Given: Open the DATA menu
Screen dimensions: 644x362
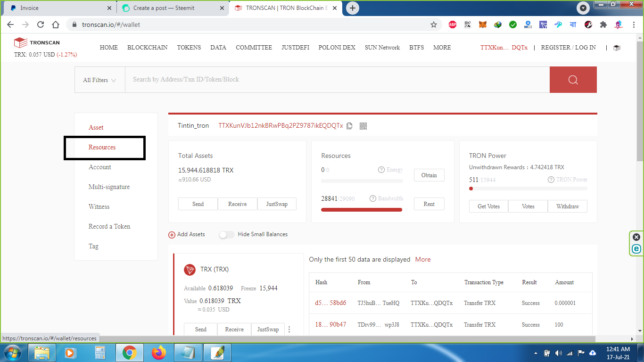Looking at the screenshot, I should pos(218,48).
